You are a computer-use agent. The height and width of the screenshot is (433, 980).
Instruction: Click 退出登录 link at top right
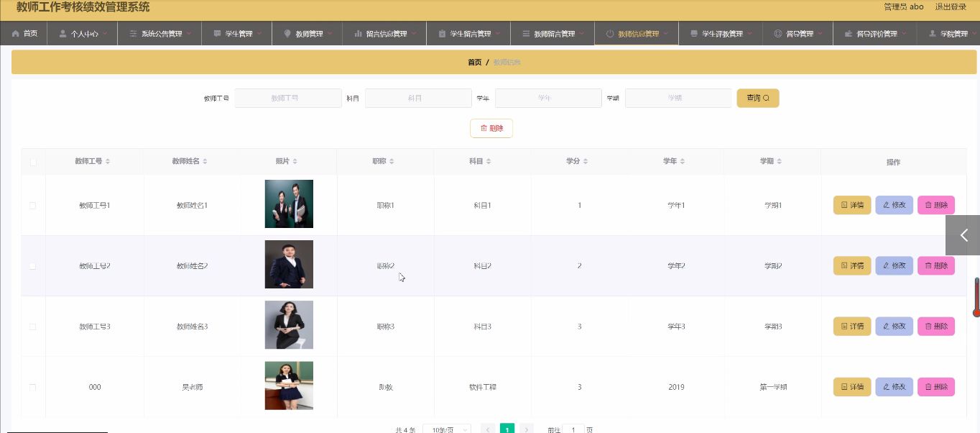point(951,6)
